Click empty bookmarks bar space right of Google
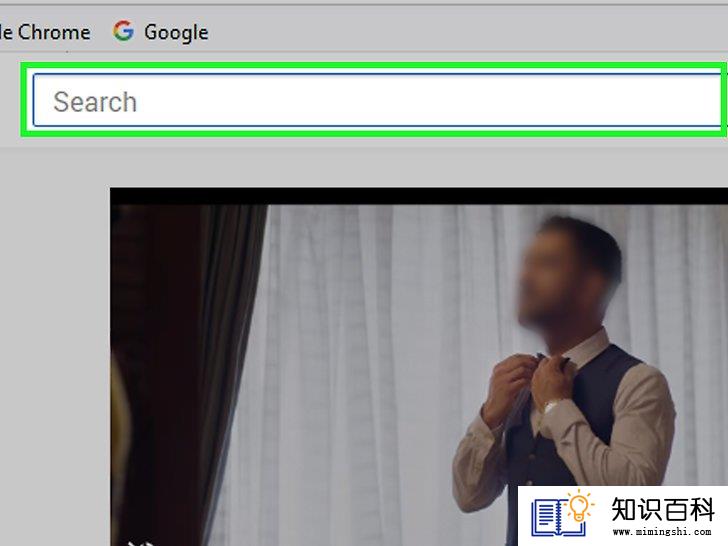This screenshot has width=728, height=546. [x=464, y=32]
